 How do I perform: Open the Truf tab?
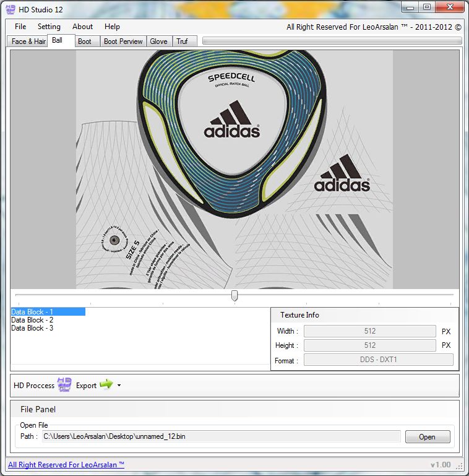point(182,41)
